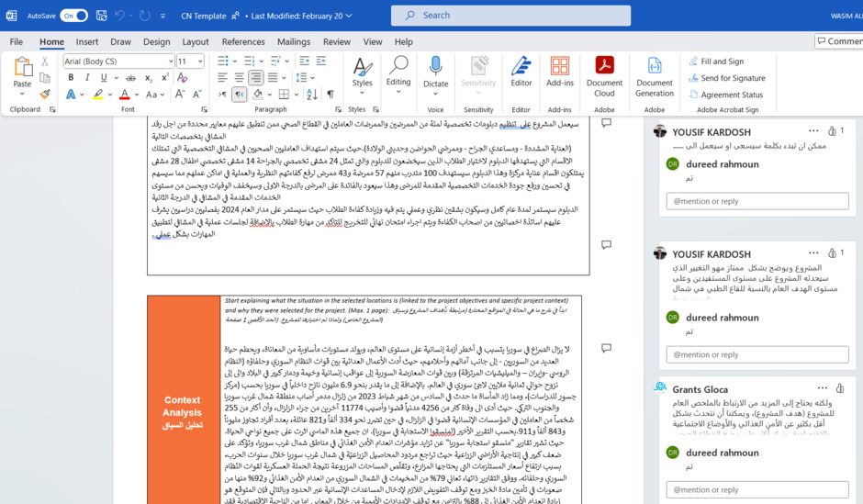Viewport: 863px width, 504px height.
Task: Switch to the Insert tab
Action: click(87, 42)
